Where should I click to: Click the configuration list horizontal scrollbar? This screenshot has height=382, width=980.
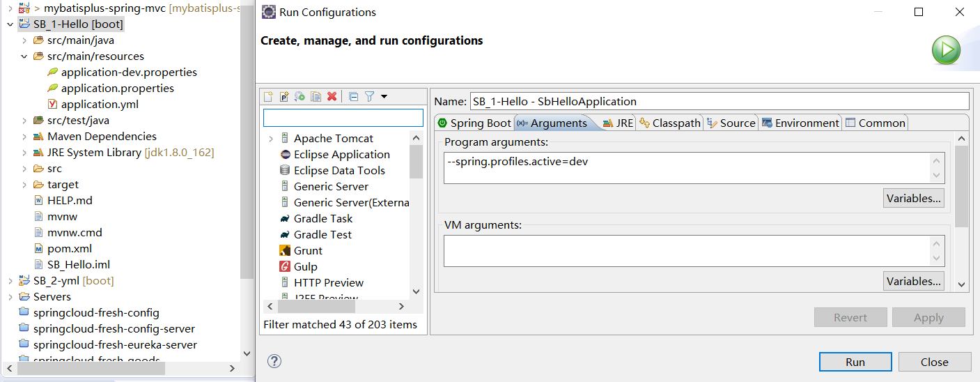tap(318, 306)
